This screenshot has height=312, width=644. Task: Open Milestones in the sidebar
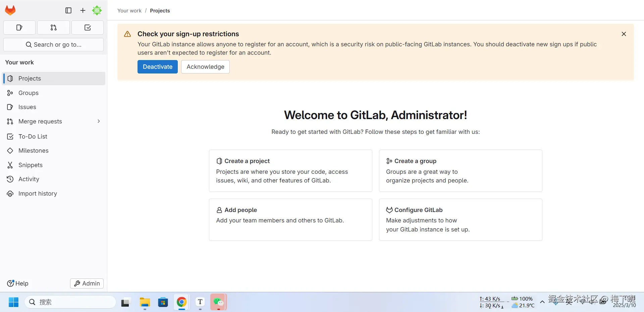pyautogui.click(x=54, y=151)
